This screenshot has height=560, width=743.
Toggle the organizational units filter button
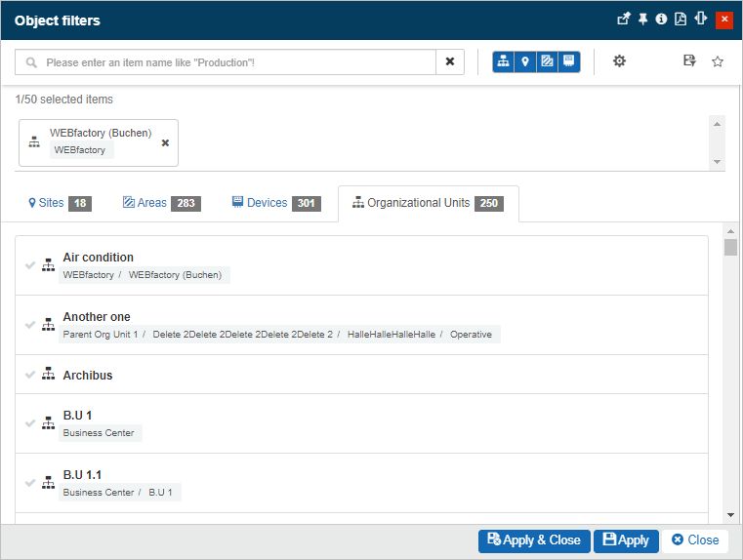[504, 61]
